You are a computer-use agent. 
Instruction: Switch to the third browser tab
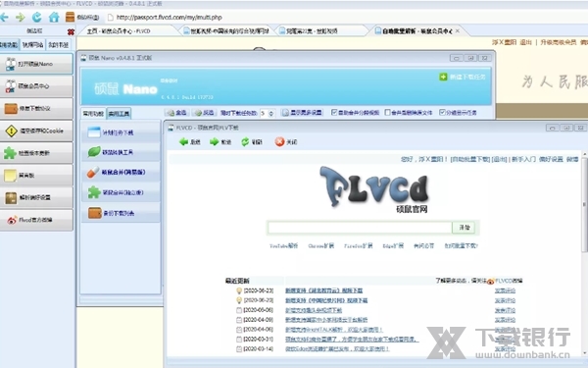tap(321, 31)
